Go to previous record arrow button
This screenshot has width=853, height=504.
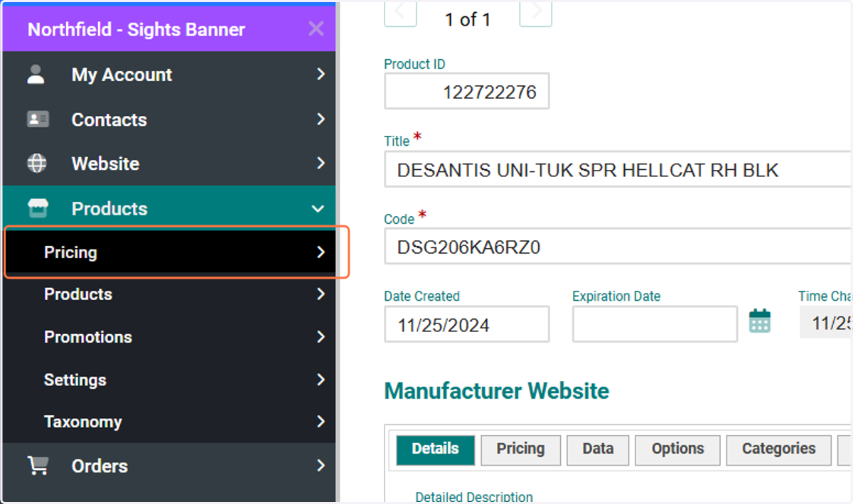point(400,13)
